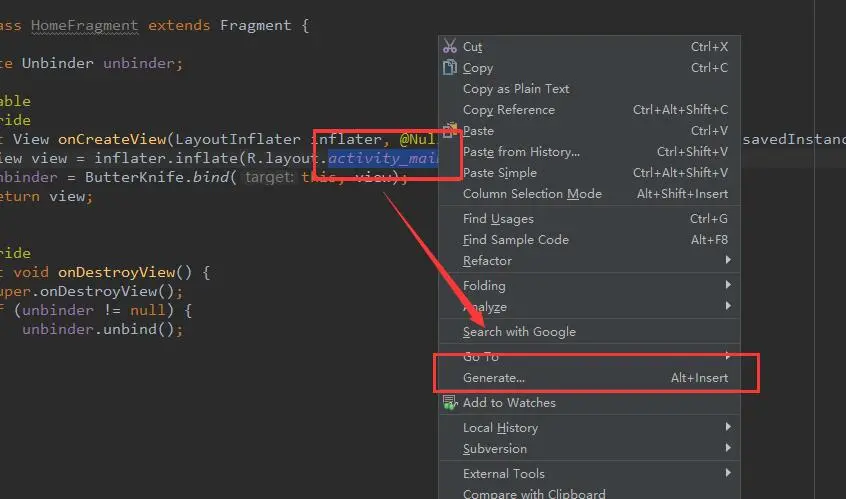Open the Local History submenu
This screenshot has width=846, height=499.
[590, 427]
